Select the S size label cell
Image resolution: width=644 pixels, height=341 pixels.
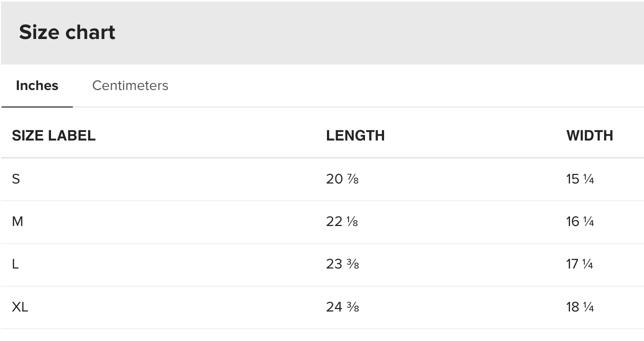[x=16, y=179]
